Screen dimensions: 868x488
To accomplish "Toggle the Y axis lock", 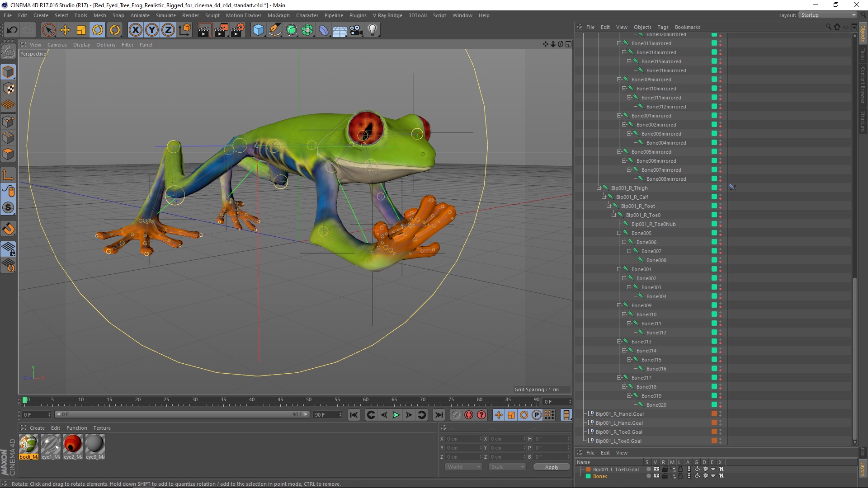I will [x=152, y=30].
